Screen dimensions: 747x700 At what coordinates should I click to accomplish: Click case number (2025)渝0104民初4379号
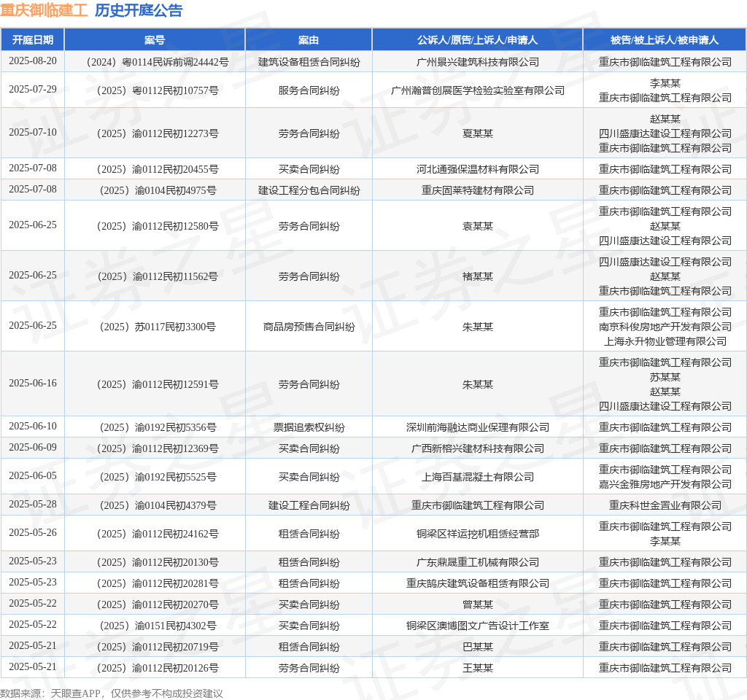(x=155, y=505)
